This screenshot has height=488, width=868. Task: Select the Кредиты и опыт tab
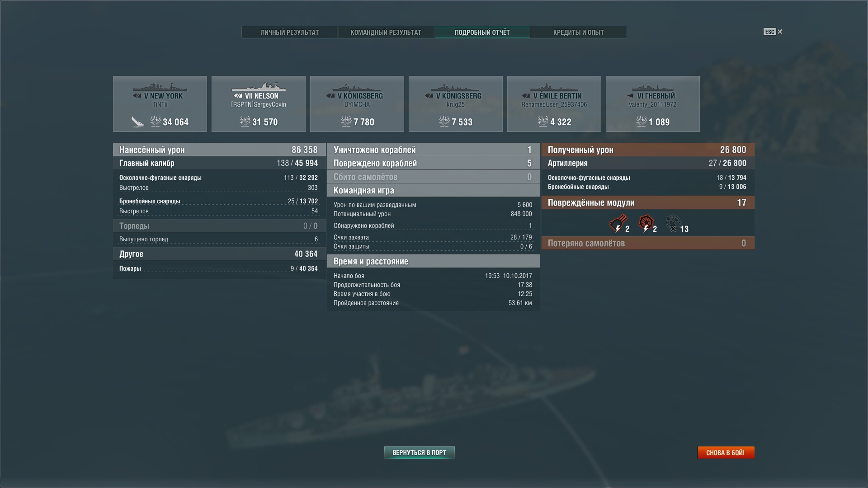click(579, 32)
